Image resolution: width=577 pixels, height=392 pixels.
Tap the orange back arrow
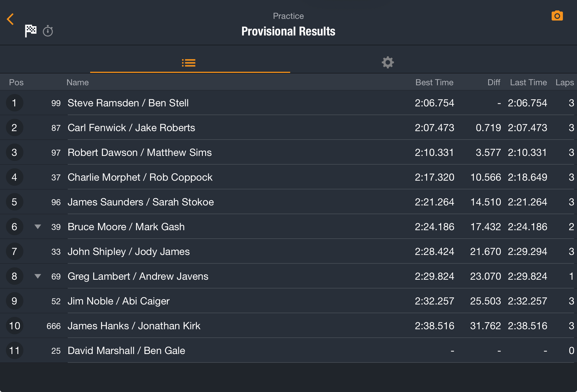(x=10, y=19)
